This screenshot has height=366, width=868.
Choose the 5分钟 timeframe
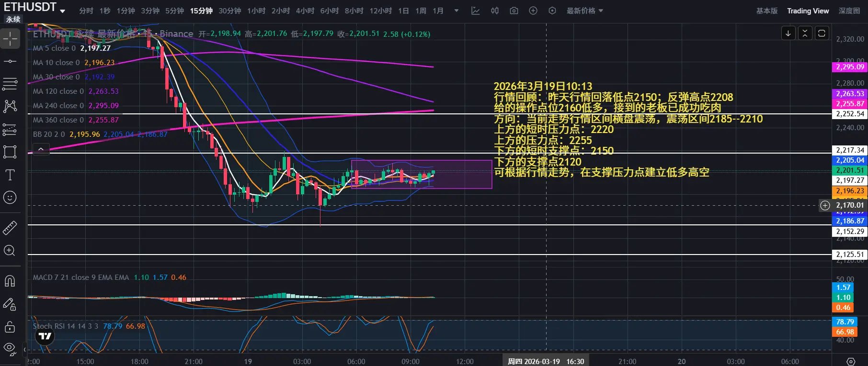pos(175,11)
